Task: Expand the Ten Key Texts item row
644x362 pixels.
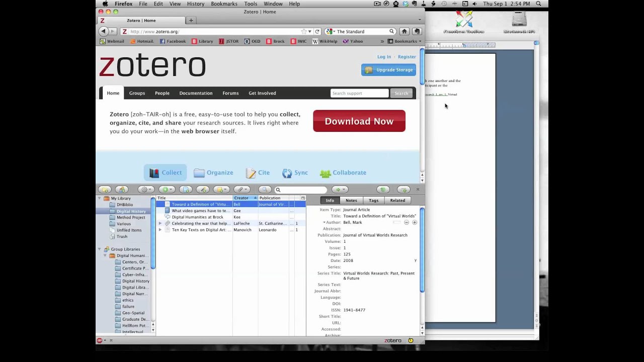Action: coord(160,230)
